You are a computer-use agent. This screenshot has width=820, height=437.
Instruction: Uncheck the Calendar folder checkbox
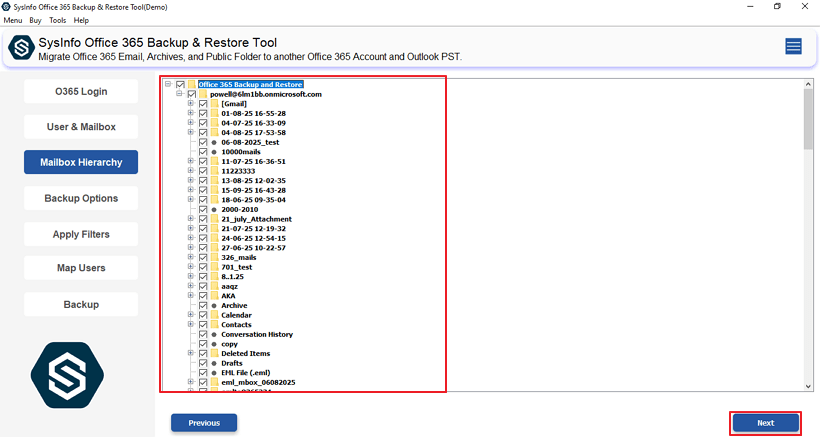203,315
